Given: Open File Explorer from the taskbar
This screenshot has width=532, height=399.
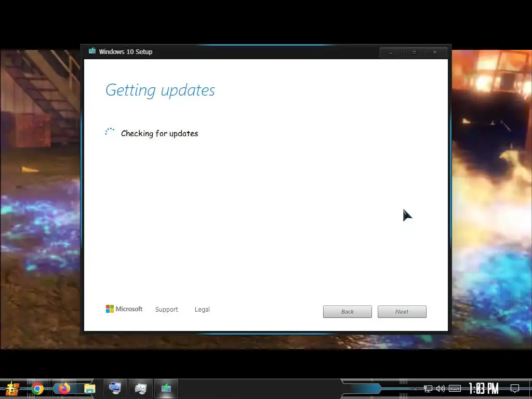Looking at the screenshot, I should pos(90,389).
